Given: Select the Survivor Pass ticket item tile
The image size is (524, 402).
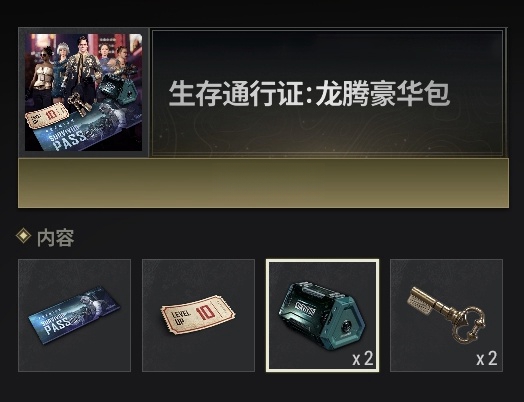Looking at the screenshot, I should tap(74, 315).
